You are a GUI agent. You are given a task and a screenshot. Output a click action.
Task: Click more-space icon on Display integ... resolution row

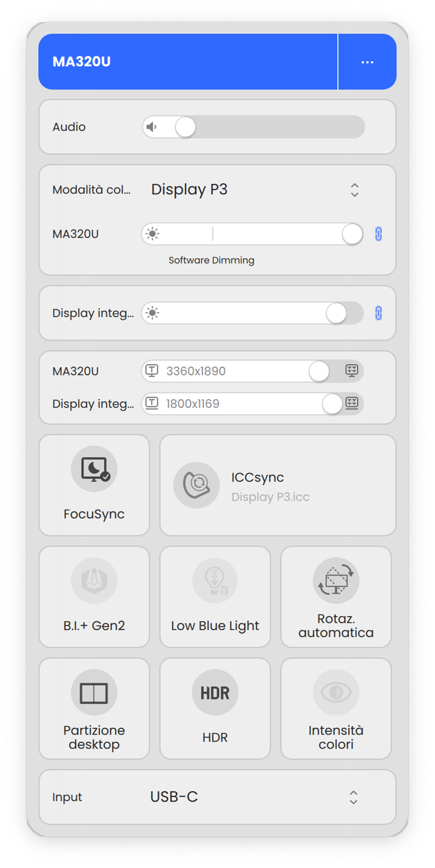[x=352, y=403]
